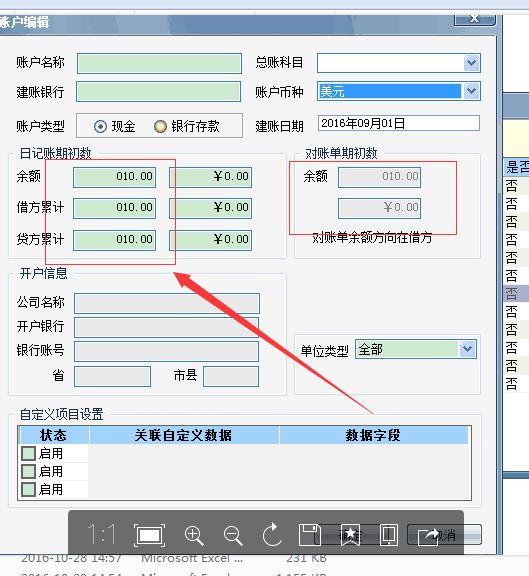Click the 建账银行 input field
The width and height of the screenshot is (529, 576).
tap(158, 91)
